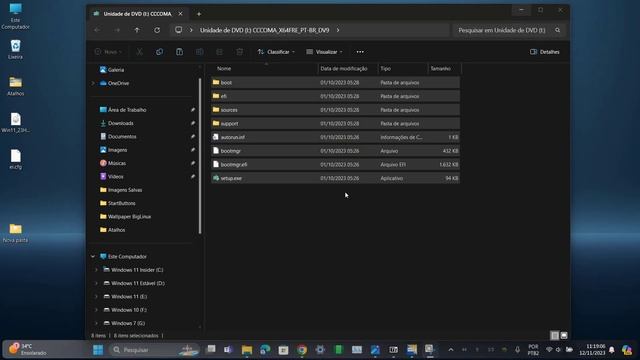This screenshot has height=360, width=640.
Task: Open Microsoft Edge from the taskbar
Action: click(x=265, y=350)
